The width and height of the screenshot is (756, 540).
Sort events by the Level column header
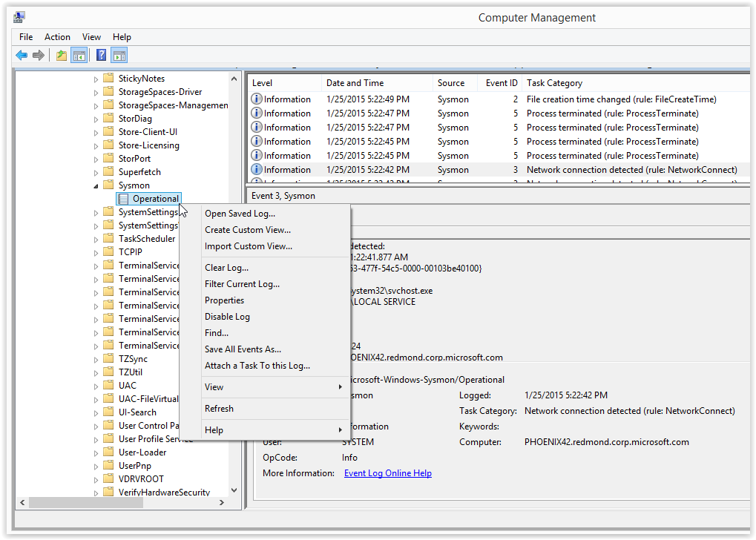[284, 83]
